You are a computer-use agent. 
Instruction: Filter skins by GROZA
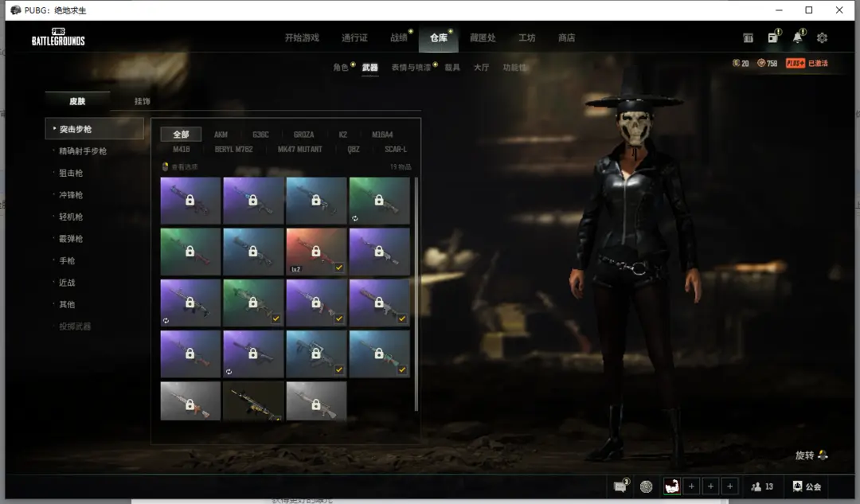click(304, 135)
